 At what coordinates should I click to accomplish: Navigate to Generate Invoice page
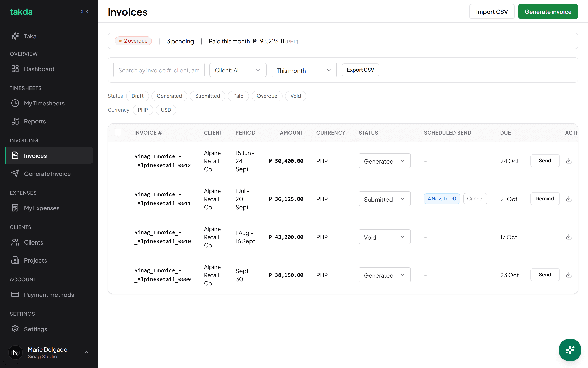coord(49,174)
